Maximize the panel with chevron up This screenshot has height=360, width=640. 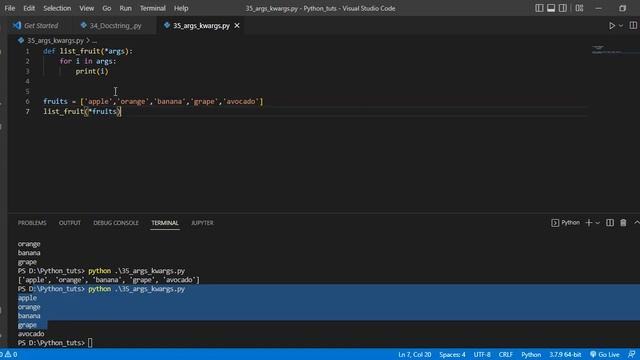[636, 222]
